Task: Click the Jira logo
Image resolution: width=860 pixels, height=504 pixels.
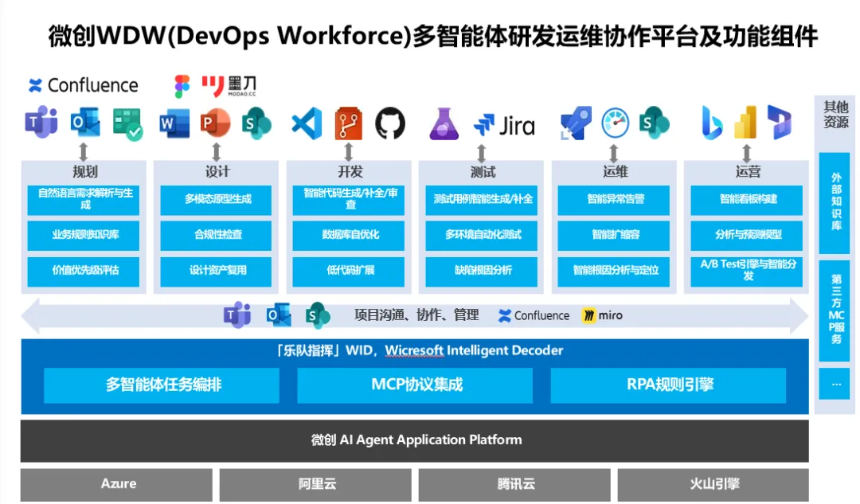Action: pos(504,126)
